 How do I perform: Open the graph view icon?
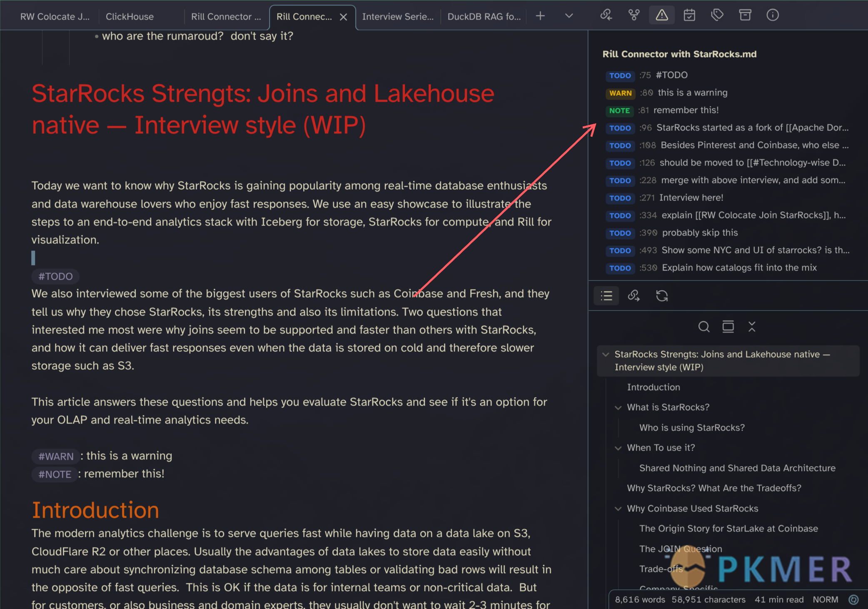click(634, 15)
